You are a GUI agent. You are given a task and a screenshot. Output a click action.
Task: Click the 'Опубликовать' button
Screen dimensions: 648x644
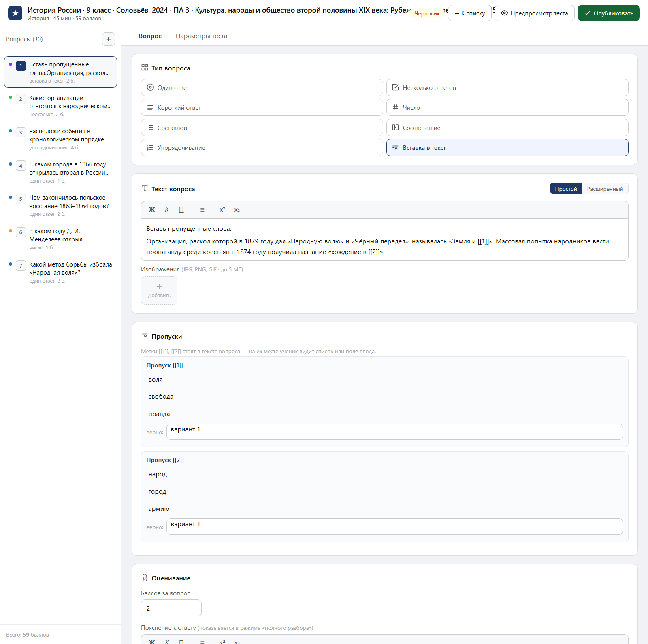[x=608, y=13]
